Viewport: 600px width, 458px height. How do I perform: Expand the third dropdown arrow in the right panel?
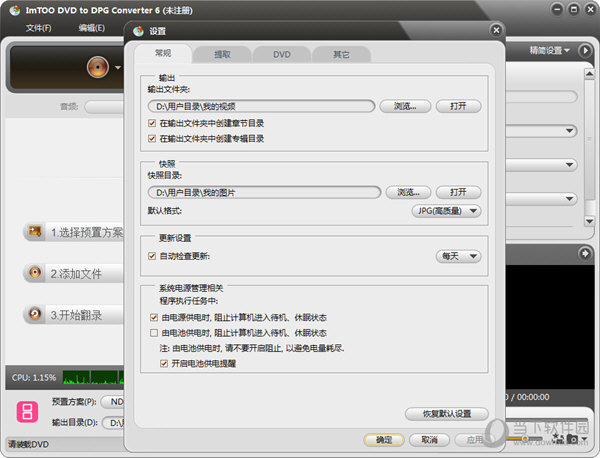[x=569, y=198]
